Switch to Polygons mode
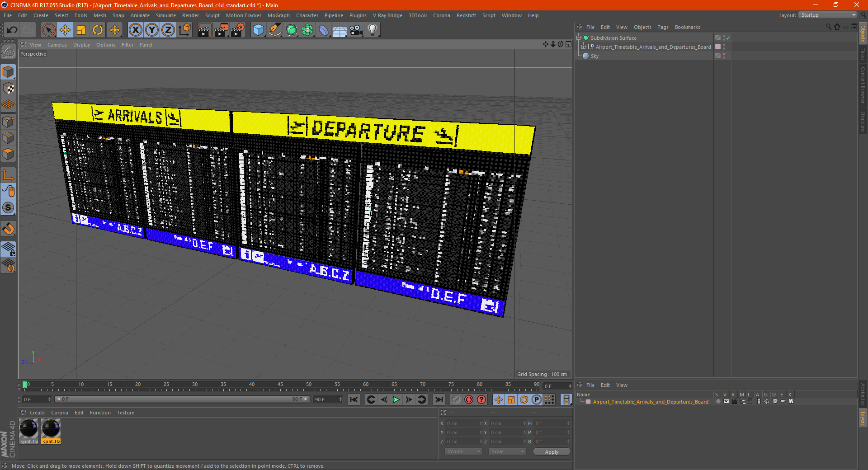868x470 pixels. coord(8,154)
